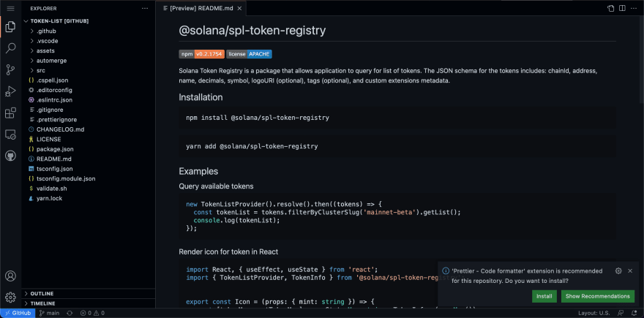The image size is (644, 318).
Task: Open the yarn.lock file
Action: tap(89, 199)
